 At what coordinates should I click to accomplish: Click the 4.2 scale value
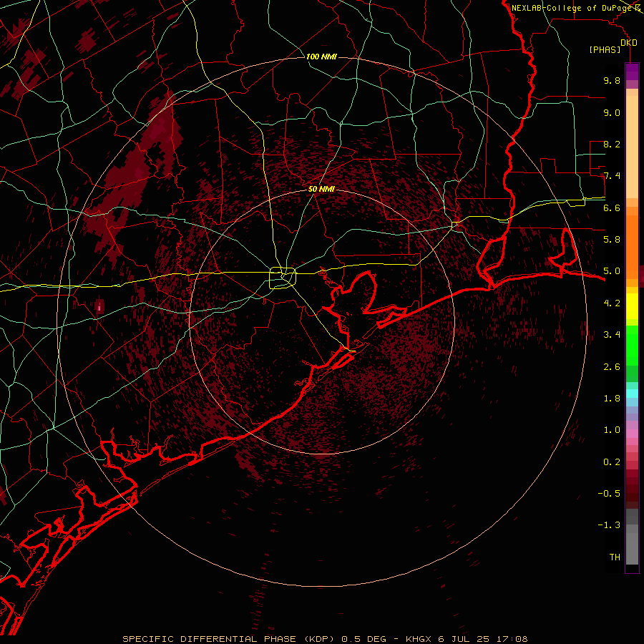click(612, 303)
